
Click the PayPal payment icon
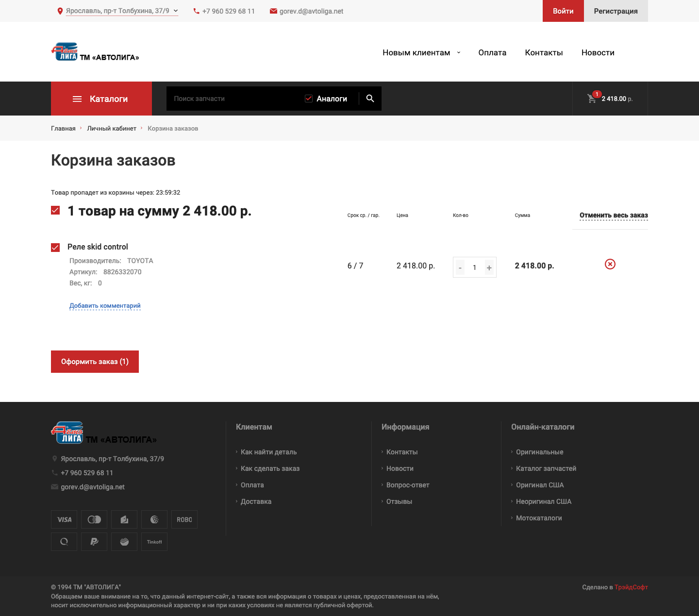pos(94,541)
